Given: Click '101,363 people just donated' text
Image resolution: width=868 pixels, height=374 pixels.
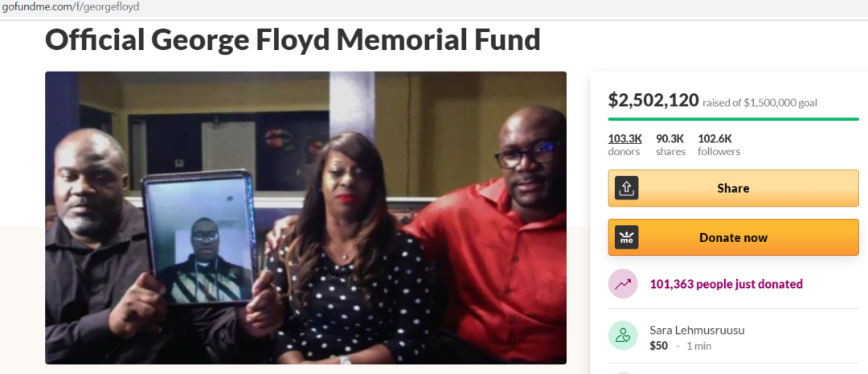Looking at the screenshot, I should click(x=727, y=284).
